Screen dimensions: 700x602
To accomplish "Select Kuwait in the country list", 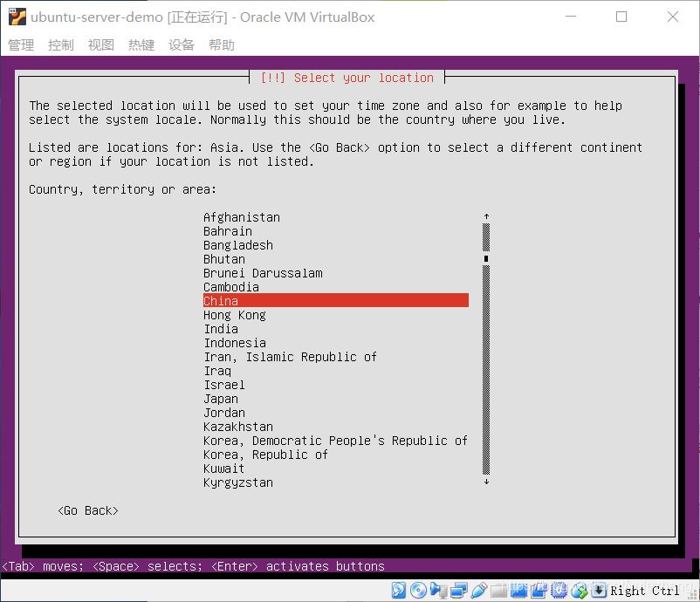I will pyautogui.click(x=224, y=469).
